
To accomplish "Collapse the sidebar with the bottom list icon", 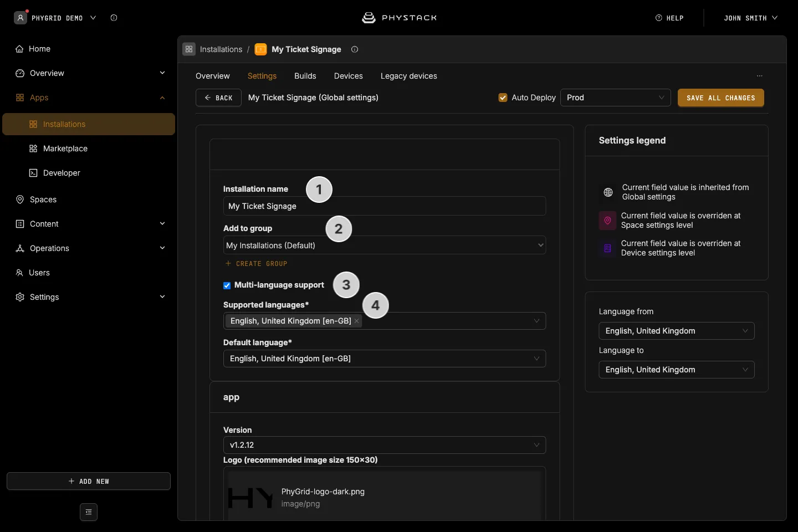I will pos(89,512).
